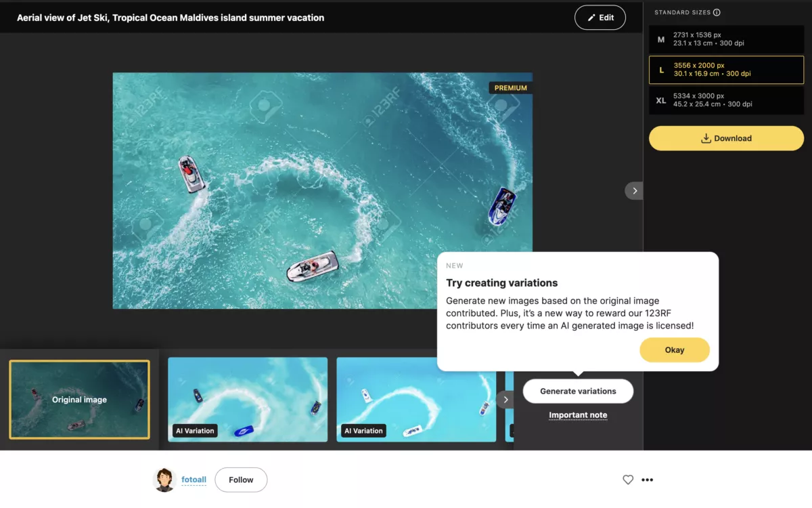The image size is (812, 508).
Task: Follow the contributor fotoall
Action: click(241, 480)
